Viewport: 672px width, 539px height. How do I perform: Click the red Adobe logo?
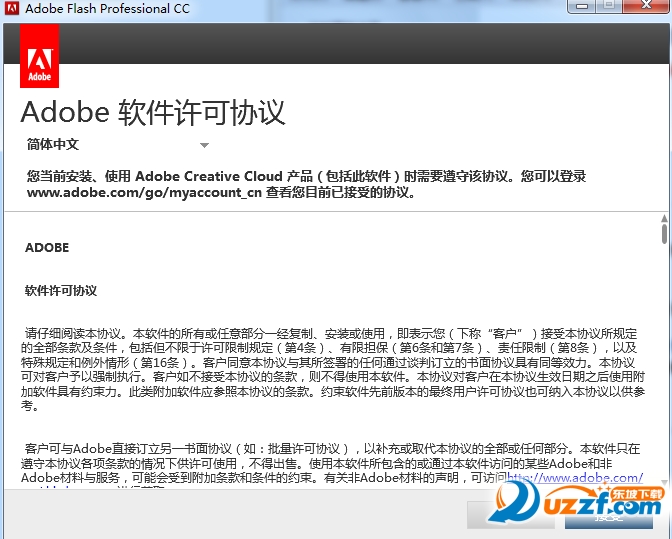[39, 56]
